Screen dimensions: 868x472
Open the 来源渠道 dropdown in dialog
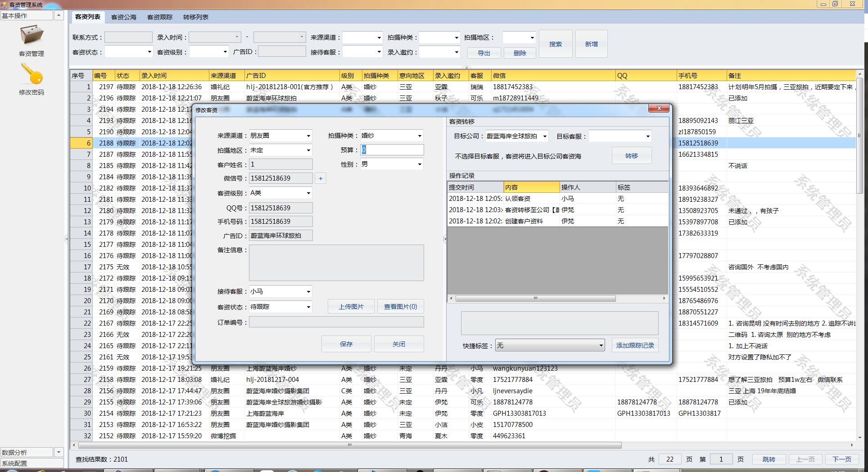point(308,136)
